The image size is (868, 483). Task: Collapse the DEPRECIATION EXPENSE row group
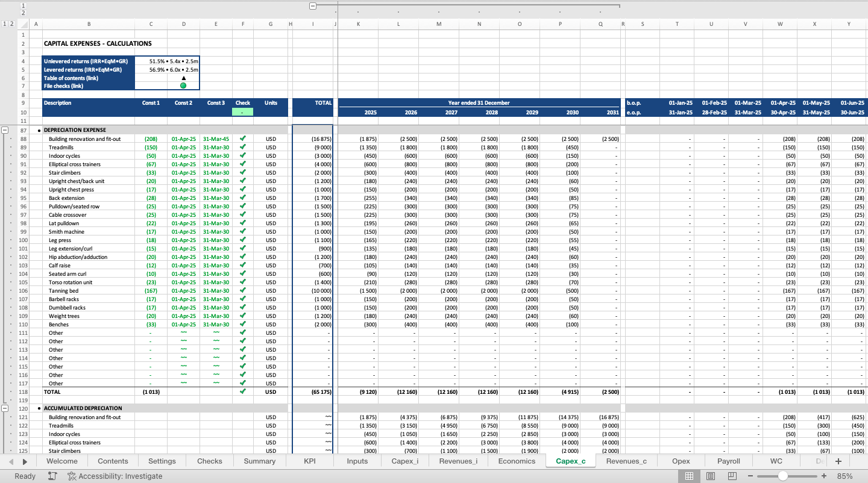click(x=5, y=129)
